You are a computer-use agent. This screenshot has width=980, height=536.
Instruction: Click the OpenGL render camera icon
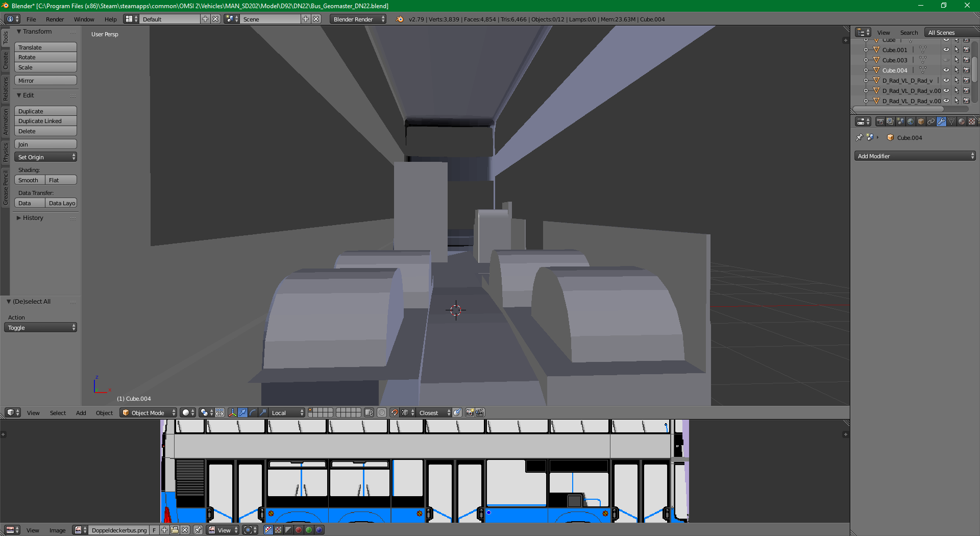coord(470,412)
